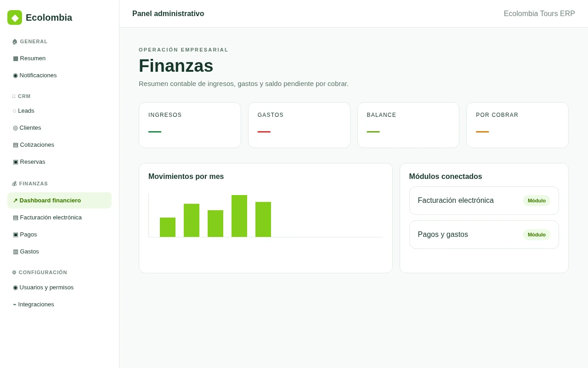Go to Pagos in Finanzas section
The height and width of the screenshot is (368, 588).
click(x=59, y=235)
